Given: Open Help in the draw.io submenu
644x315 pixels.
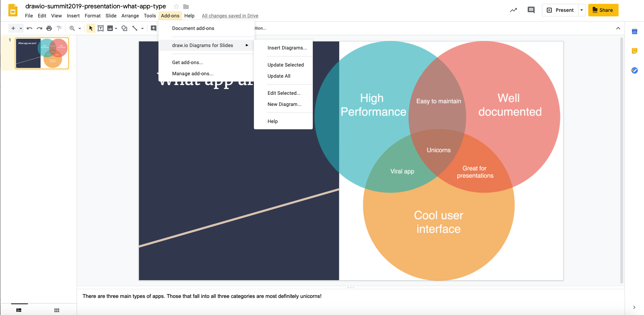Looking at the screenshot, I should (283, 121).
